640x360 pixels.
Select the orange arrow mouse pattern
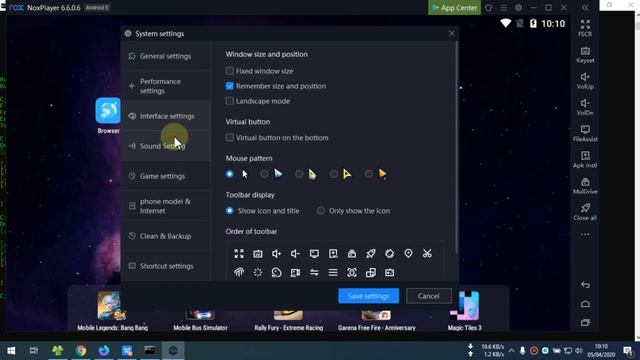coord(369,174)
